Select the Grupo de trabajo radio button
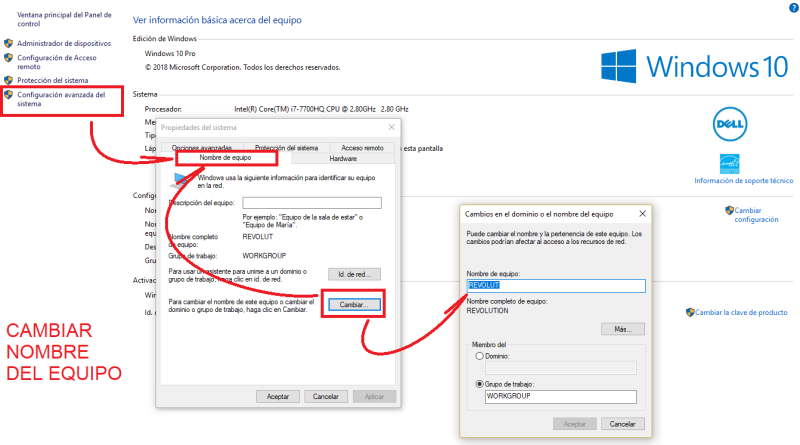Screen dimensions: 800x445 (x=479, y=384)
